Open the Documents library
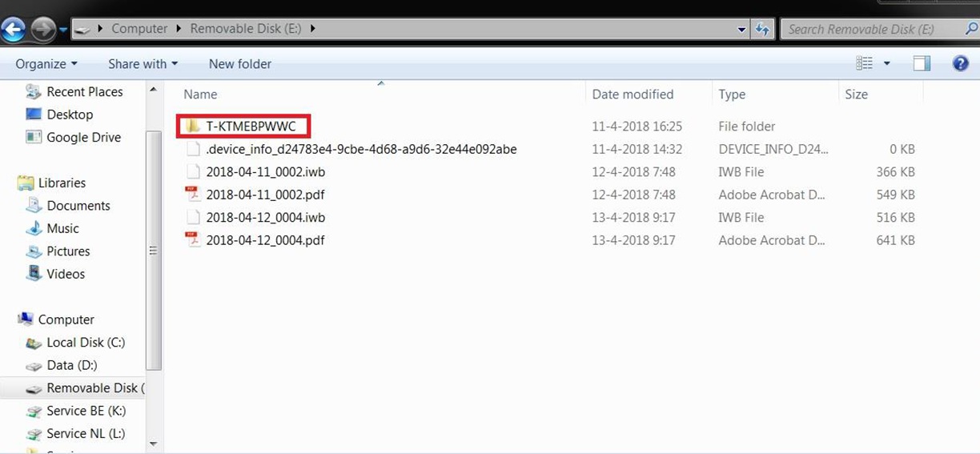This screenshot has height=454, width=980. (78, 206)
